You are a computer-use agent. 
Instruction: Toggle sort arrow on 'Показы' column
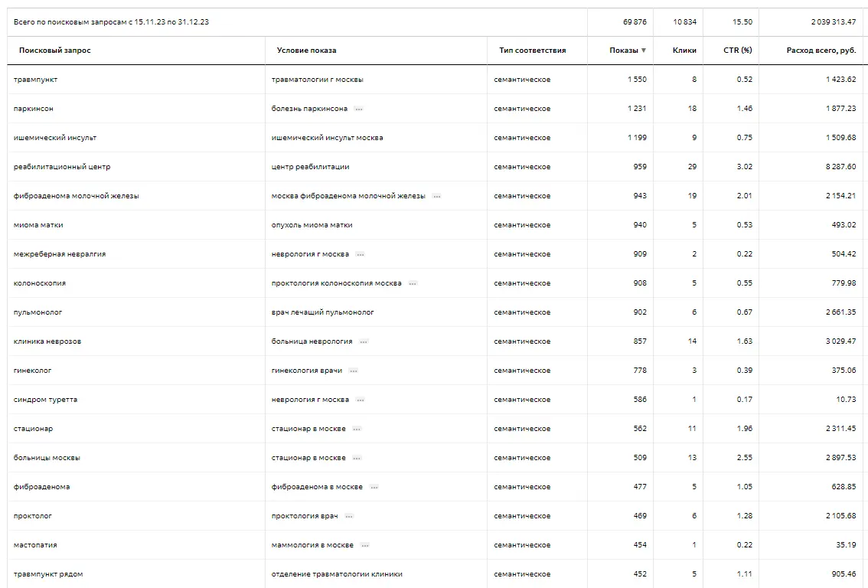pyautogui.click(x=643, y=51)
